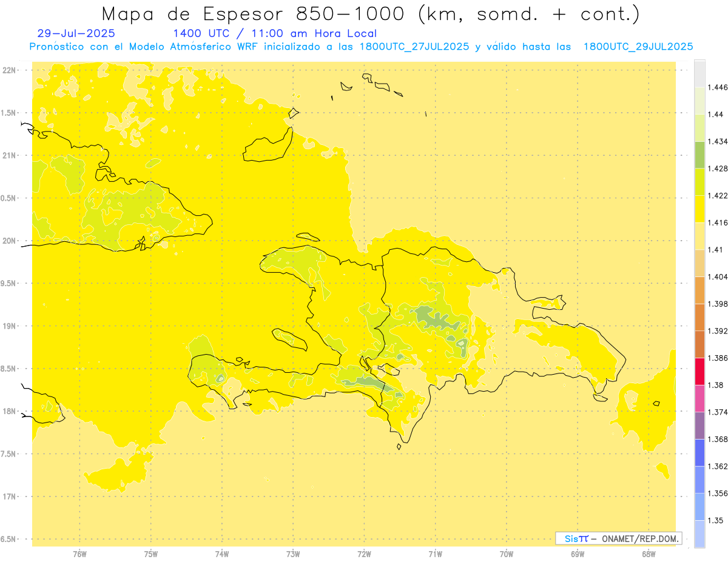
Task: Click the '76W' longitude label
Action: [x=79, y=554]
